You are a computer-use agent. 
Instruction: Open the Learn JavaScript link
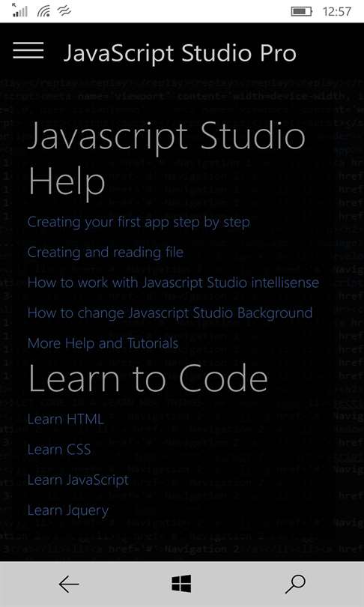(78, 480)
